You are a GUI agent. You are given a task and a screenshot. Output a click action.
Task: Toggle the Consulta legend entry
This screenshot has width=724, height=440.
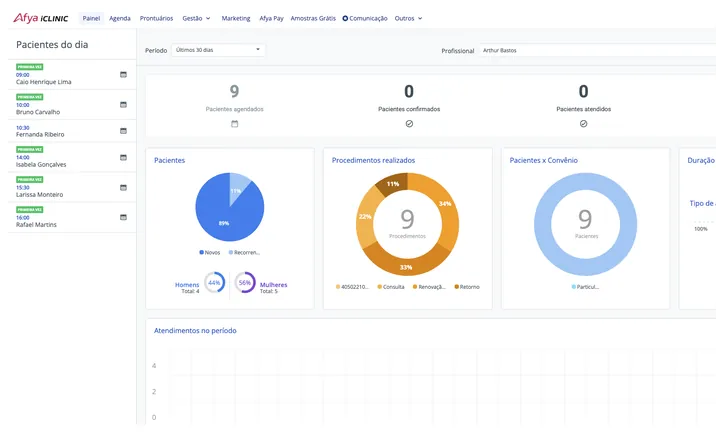(391, 287)
